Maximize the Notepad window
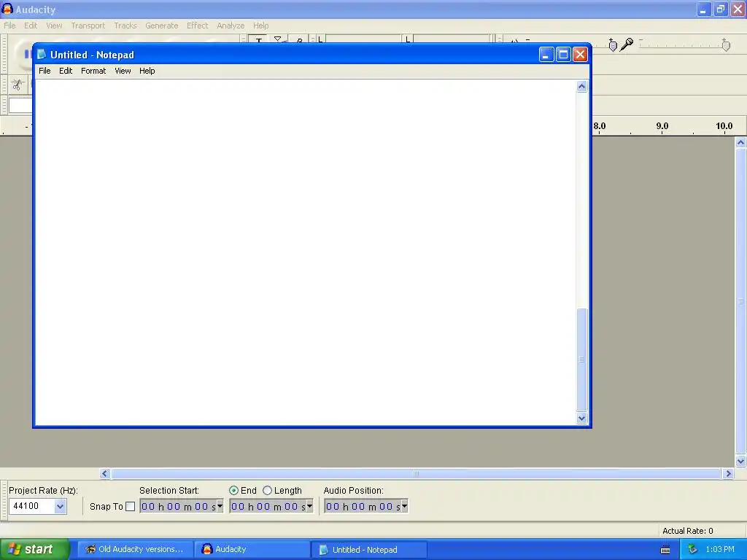Screen dimensions: 747x560 pos(563,55)
